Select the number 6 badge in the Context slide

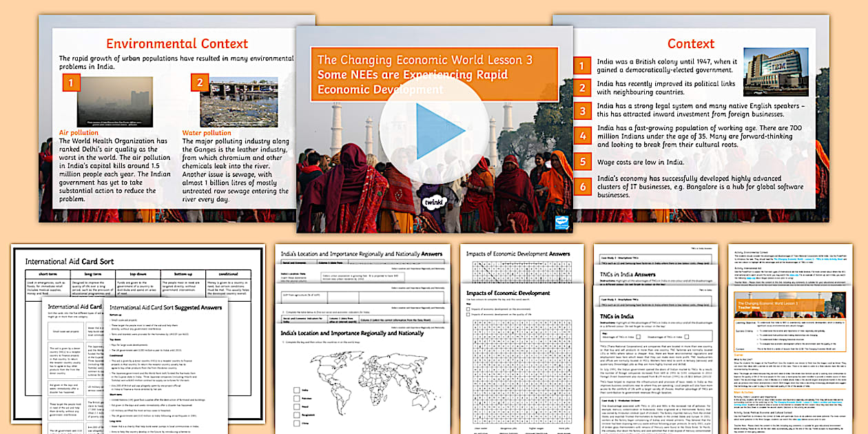coord(583,185)
